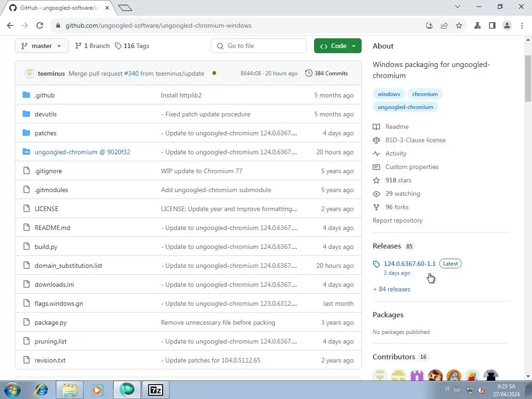
Task: Open a new browser tab
Action: pos(125,7)
